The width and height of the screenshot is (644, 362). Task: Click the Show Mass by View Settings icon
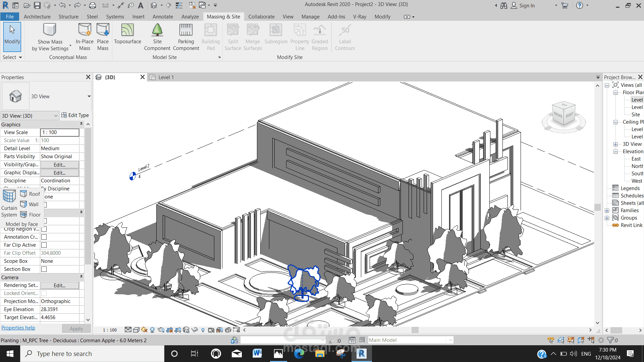[50, 30]
